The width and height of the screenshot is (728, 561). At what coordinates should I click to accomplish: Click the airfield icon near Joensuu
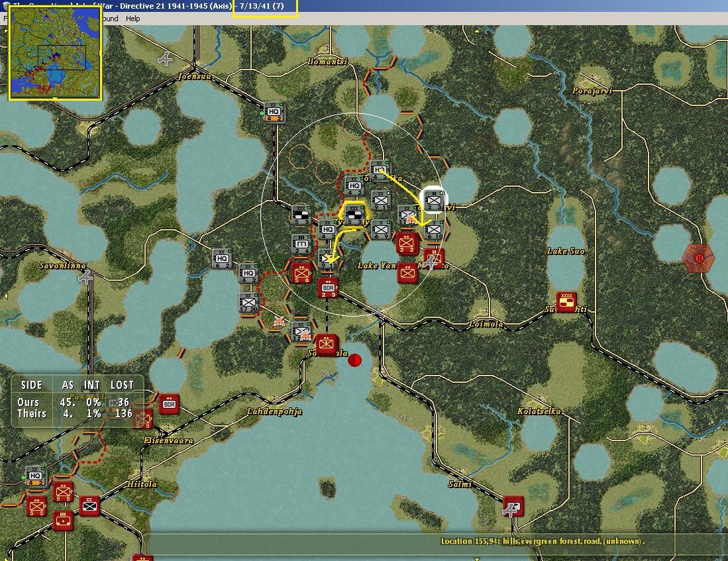point(166,59)
